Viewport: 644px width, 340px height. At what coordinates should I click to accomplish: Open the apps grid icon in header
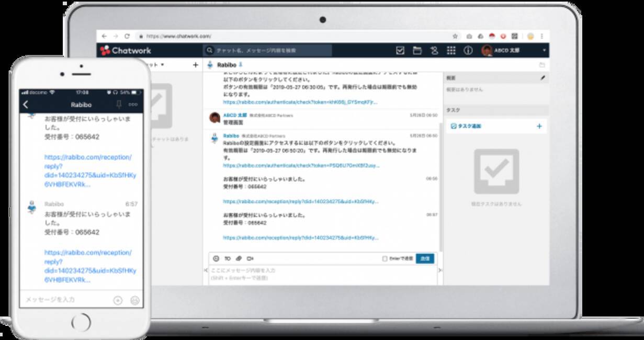coord(451,51)
